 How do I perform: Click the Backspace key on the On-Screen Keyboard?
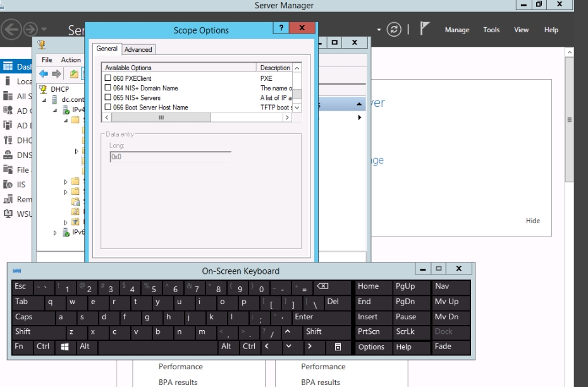332,286
